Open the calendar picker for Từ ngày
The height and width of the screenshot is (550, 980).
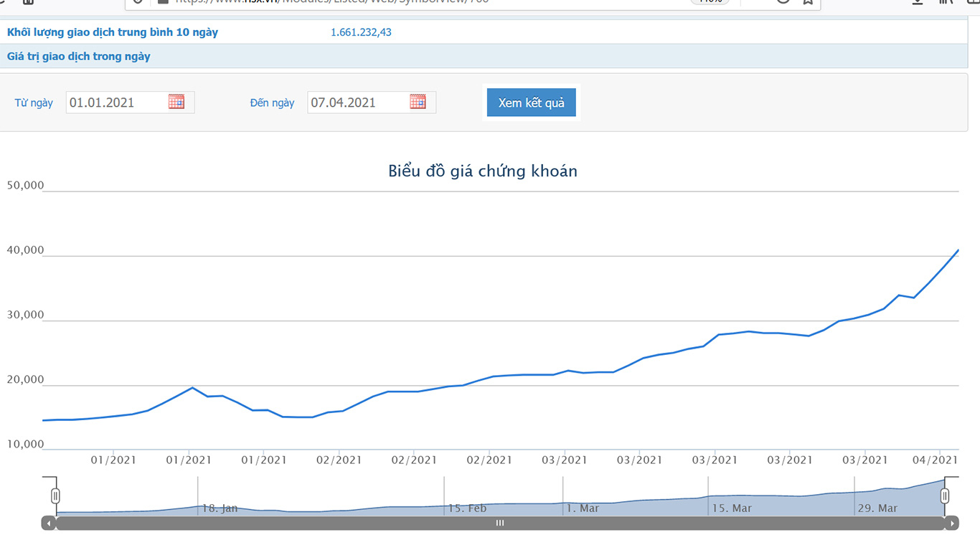(176, 102)
